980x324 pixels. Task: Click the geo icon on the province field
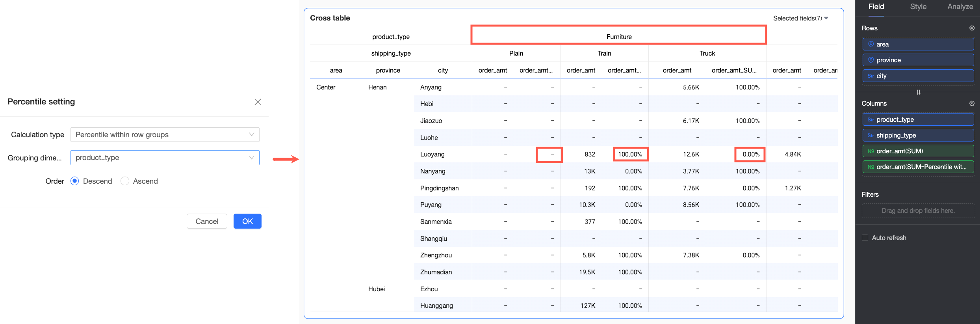click(x=871, y=60)
